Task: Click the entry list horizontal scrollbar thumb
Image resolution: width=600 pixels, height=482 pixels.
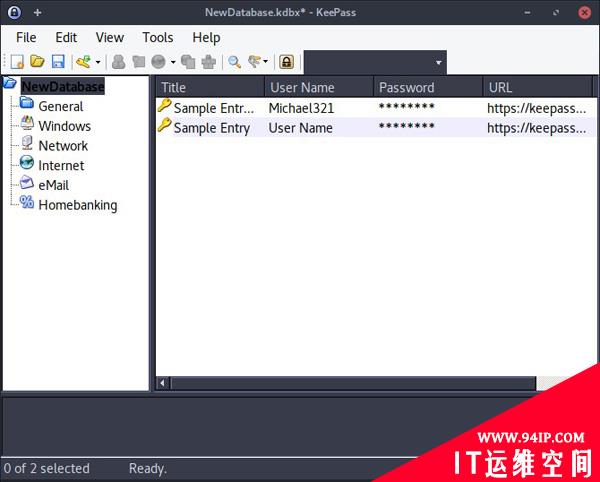Action: (x=353, y=383)
